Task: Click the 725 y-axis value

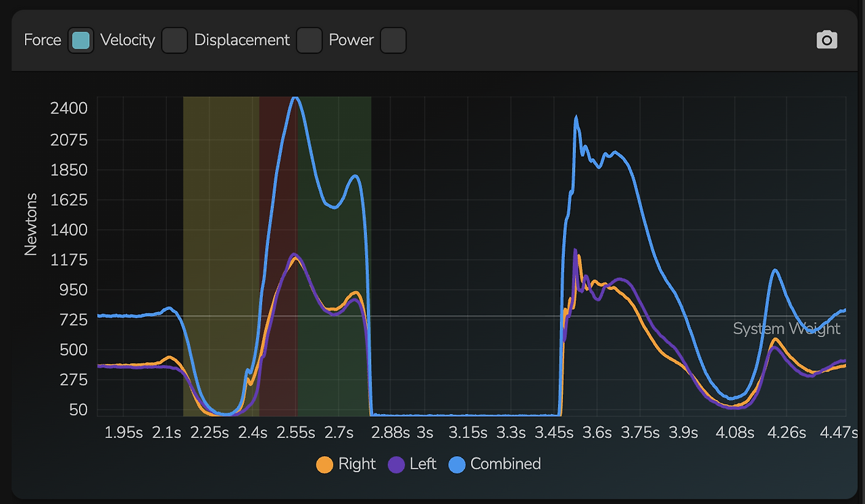Action: coord(74,320)
